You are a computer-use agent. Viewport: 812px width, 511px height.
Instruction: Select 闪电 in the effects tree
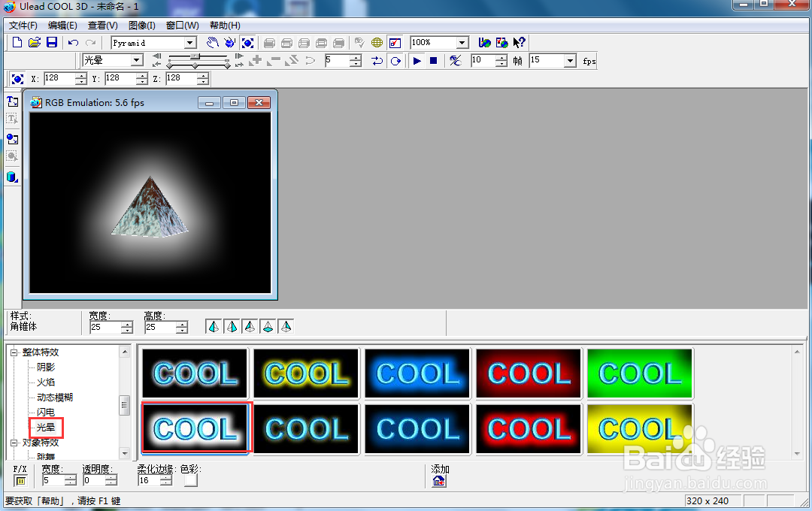[46, 412]
